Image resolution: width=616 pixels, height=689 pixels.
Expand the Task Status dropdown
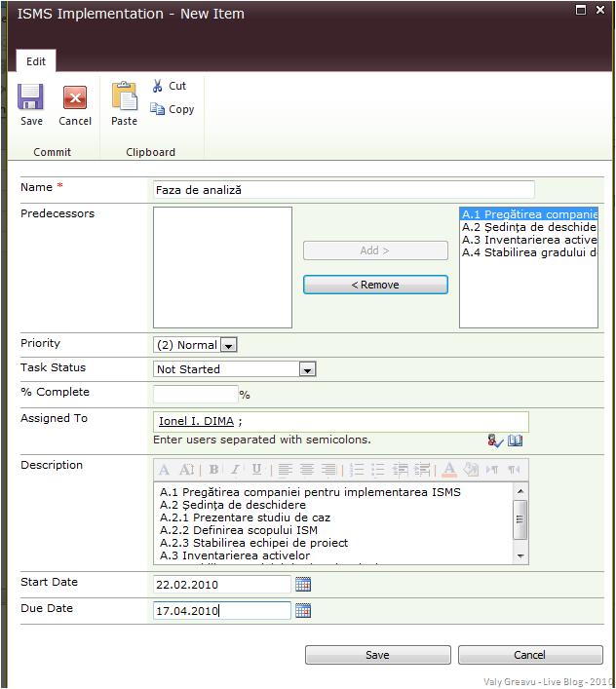click(x=307, y=369)
